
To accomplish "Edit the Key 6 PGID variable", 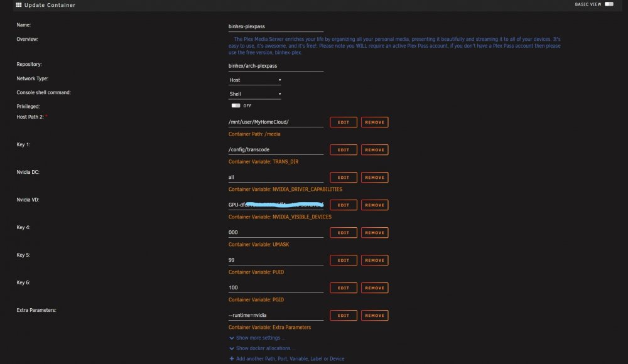I will [x=344, y=288].
